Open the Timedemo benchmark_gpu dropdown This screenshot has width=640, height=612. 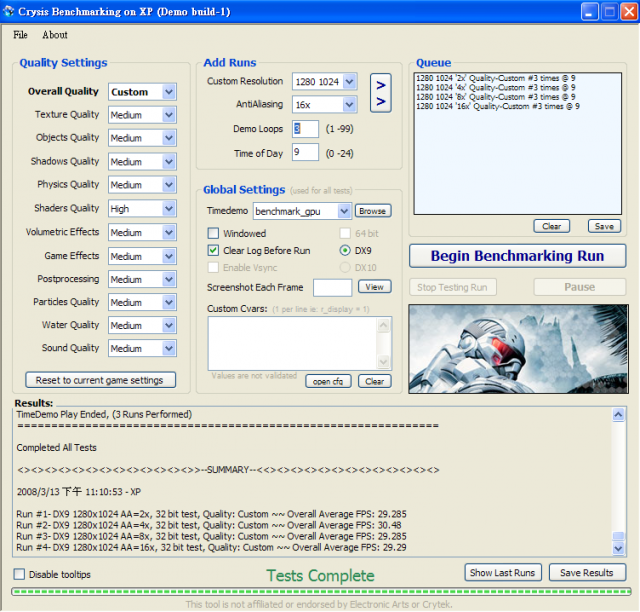click(x=344, y=211)
